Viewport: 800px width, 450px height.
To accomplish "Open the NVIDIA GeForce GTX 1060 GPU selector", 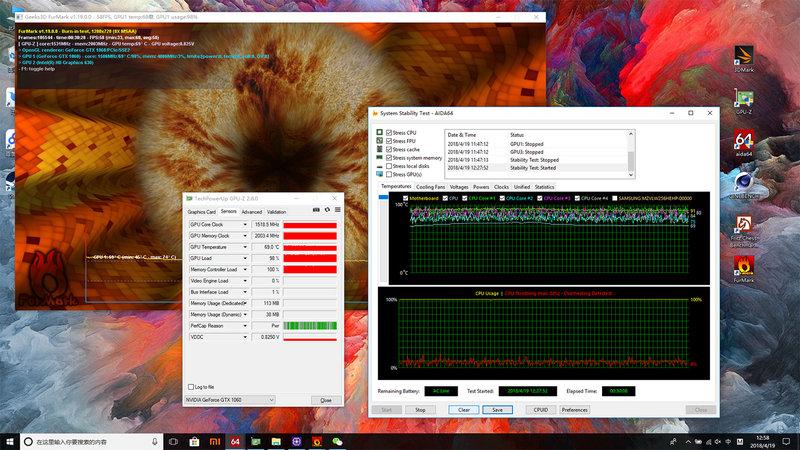I will click(230, 400).
